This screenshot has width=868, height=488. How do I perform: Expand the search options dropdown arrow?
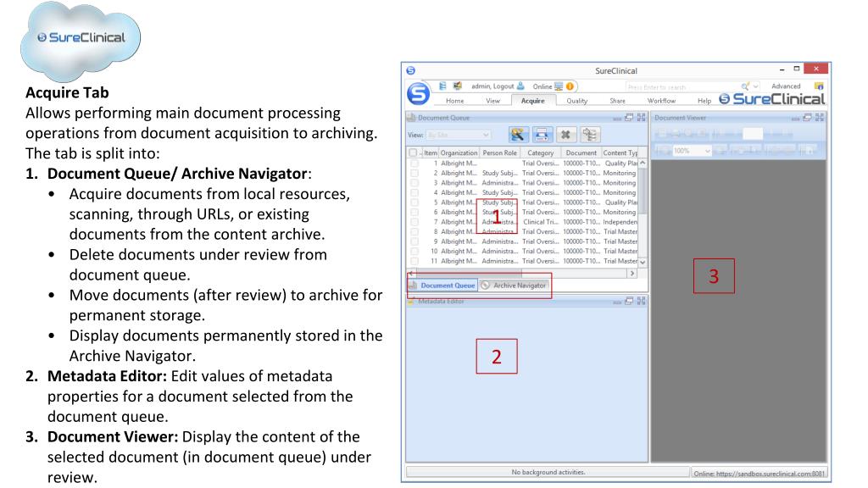coord(755,86)
